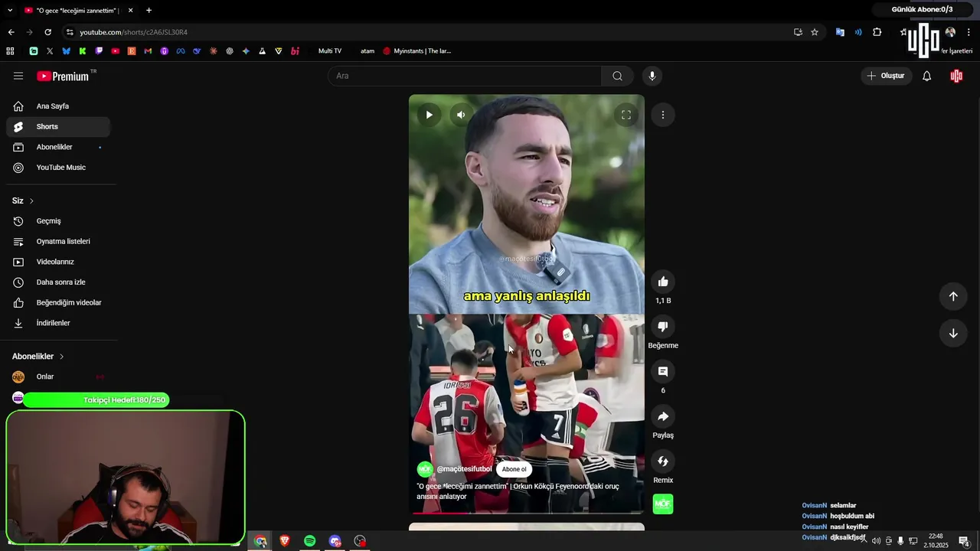Screen dimensions: 980x551
Task: Open the Twitch bookmark
Action: 99,51
